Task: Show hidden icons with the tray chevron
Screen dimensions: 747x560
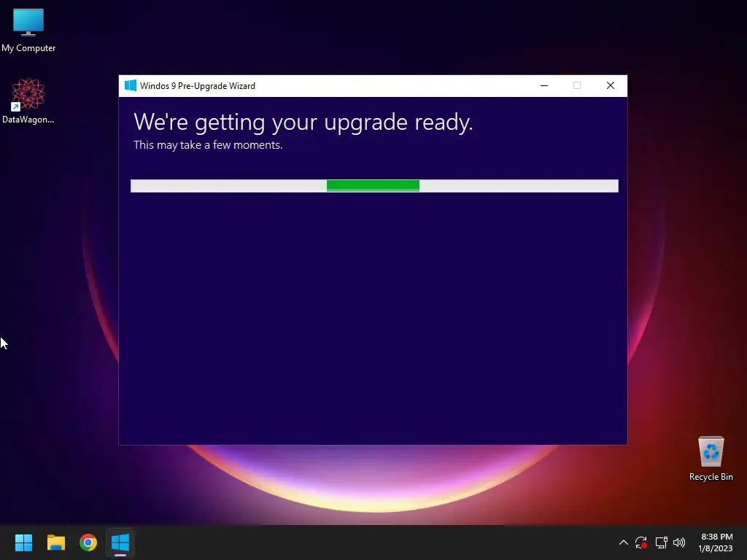Action: (623, 542)
